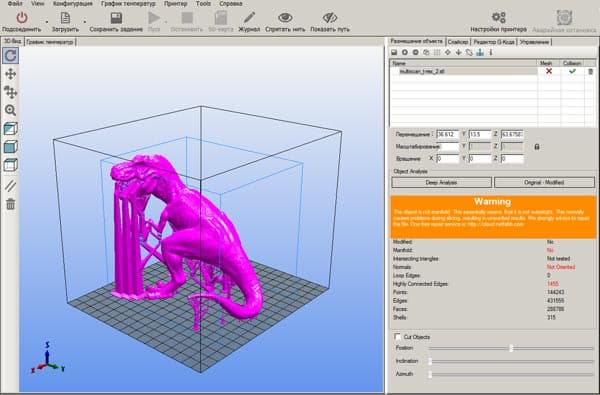Image resolution: width=600 pixels, height=395 pixels.
Task: Click red X mesh status icon
Action: click(549, 71)
